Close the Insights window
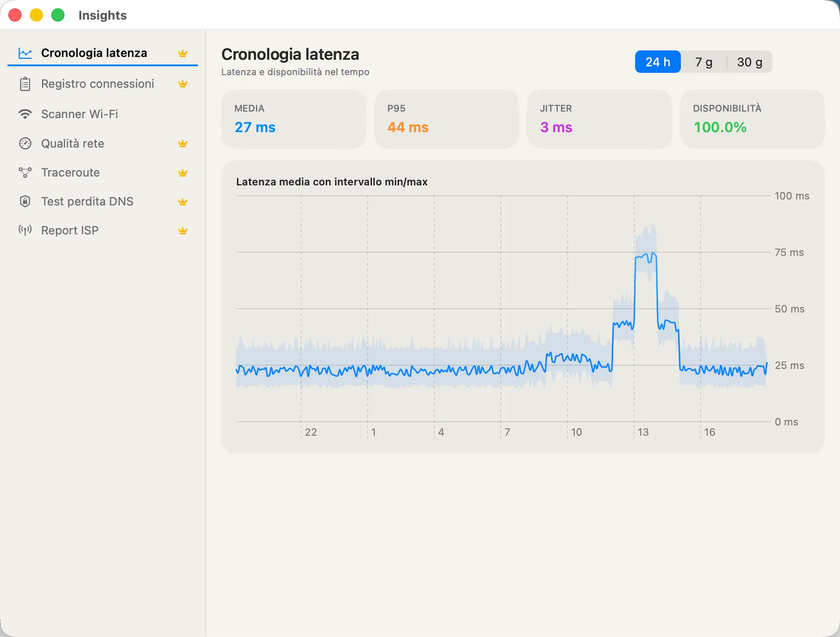840x637 pixels. 15,15
